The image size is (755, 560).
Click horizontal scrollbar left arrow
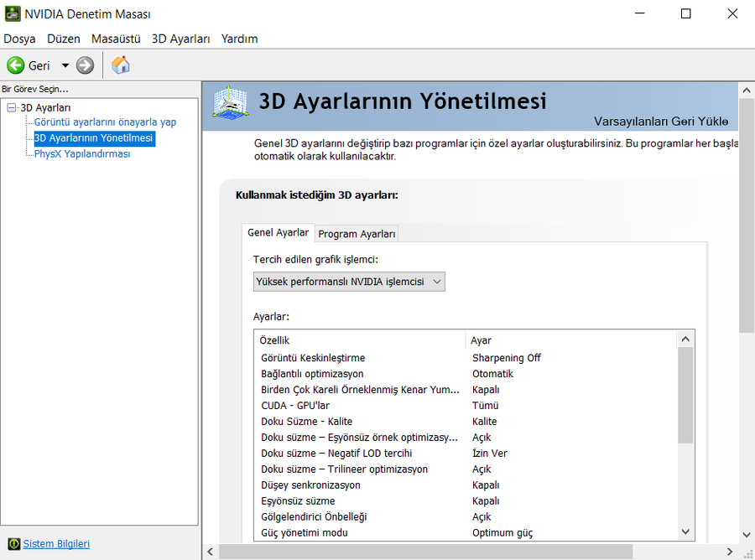pyautogui.click(x=210, y=552)
